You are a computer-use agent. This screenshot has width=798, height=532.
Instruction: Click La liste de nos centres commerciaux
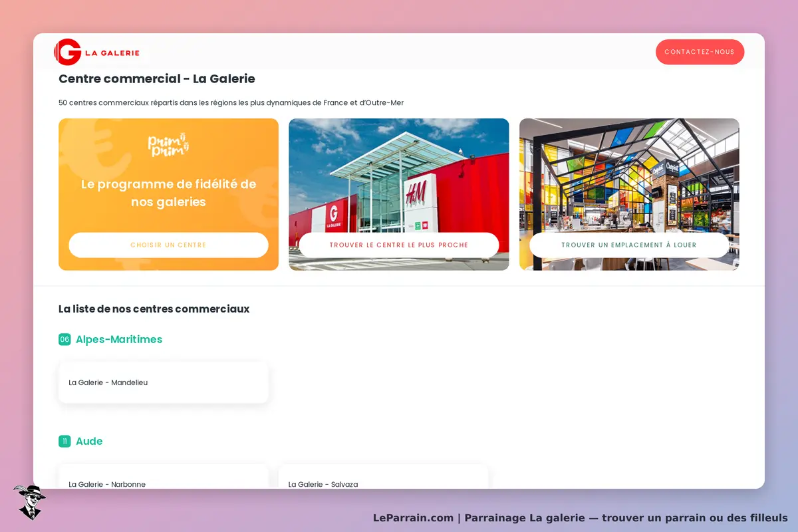click(154, 309)
